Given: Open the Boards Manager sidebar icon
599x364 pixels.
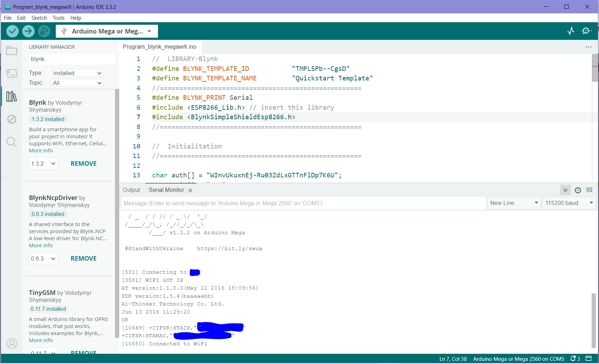Looking at the screenshot, I should coord(12,73).
